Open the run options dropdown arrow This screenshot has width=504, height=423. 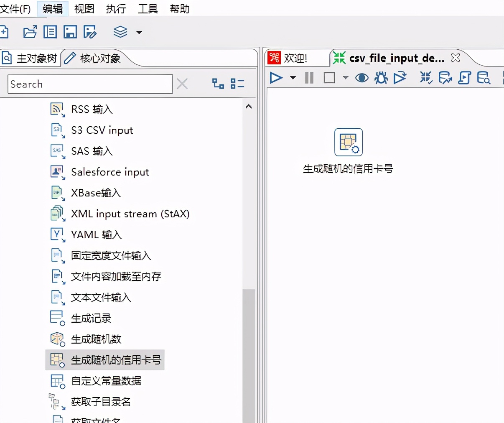293,78
